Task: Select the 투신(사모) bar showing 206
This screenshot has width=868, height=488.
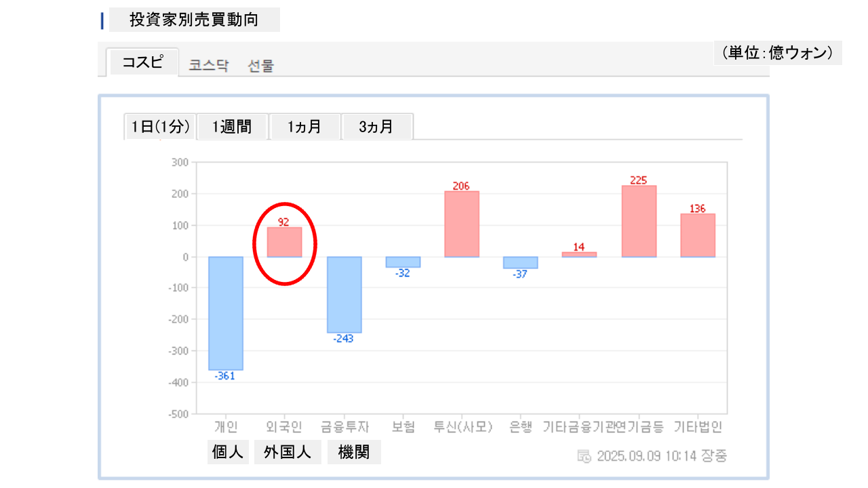Action: coord(462,224)
